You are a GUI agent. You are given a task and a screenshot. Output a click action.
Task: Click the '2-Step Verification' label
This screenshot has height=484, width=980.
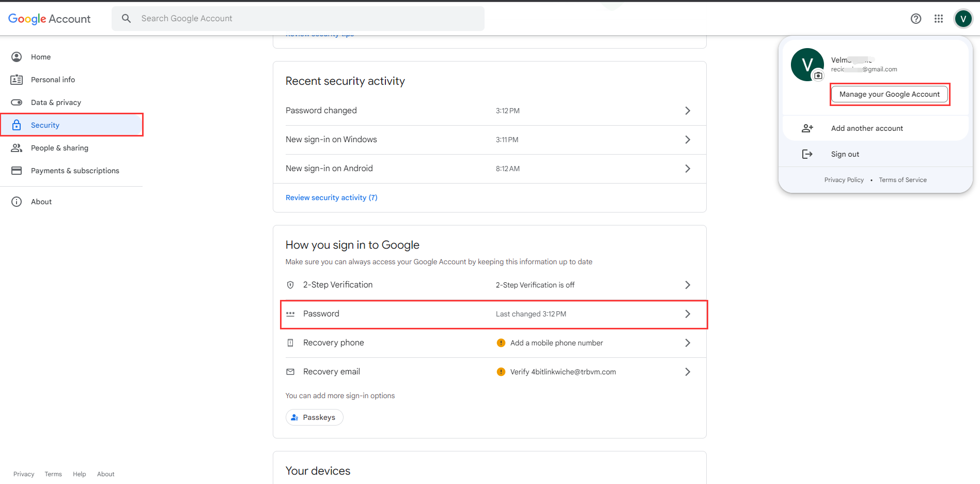click(x=338, y=285)
